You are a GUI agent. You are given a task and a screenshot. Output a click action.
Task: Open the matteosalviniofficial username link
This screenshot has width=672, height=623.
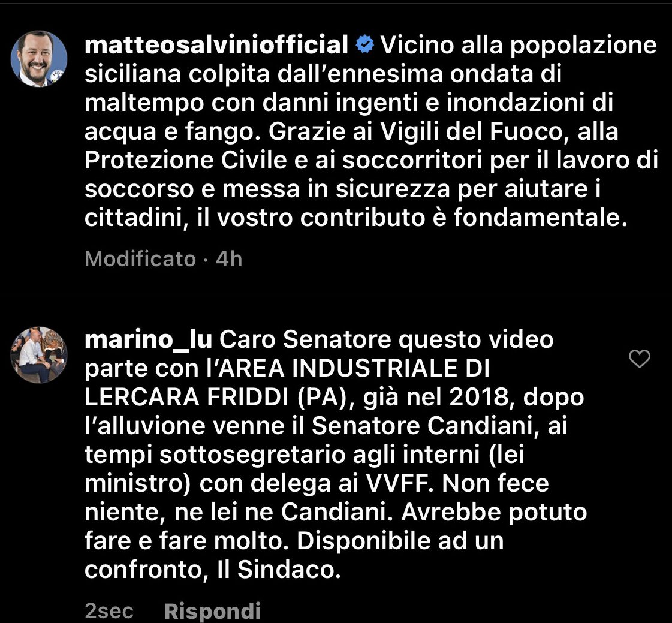point(216,44)
